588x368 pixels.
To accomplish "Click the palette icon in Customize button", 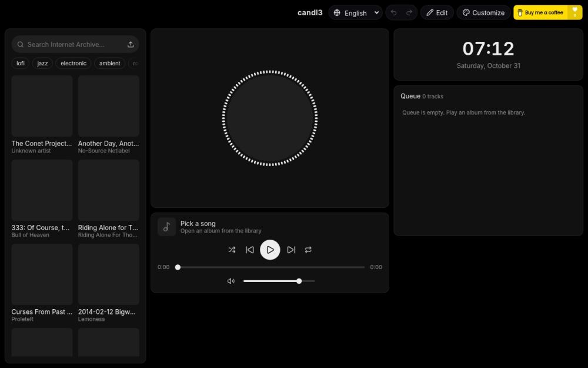I will 466,13.
